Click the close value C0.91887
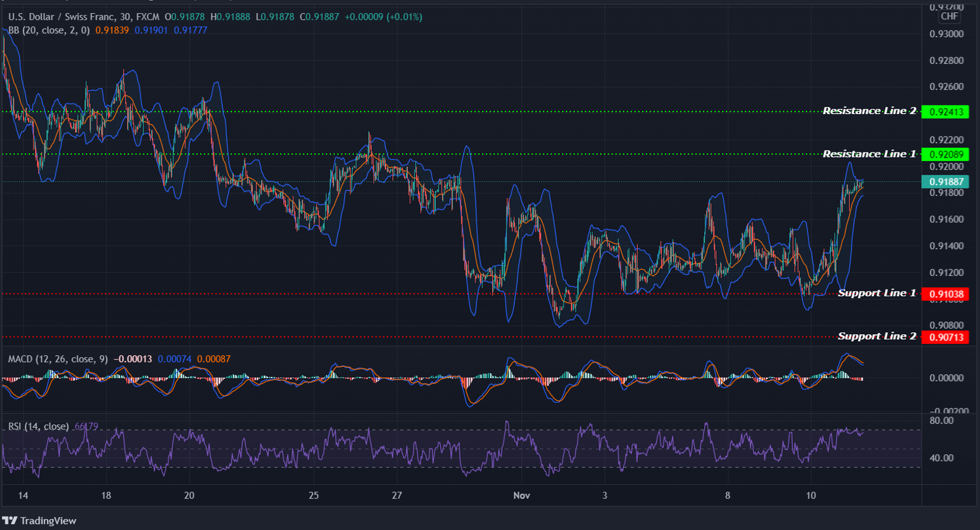This screenshot has height=530, width=980. (x=319, y=17)
